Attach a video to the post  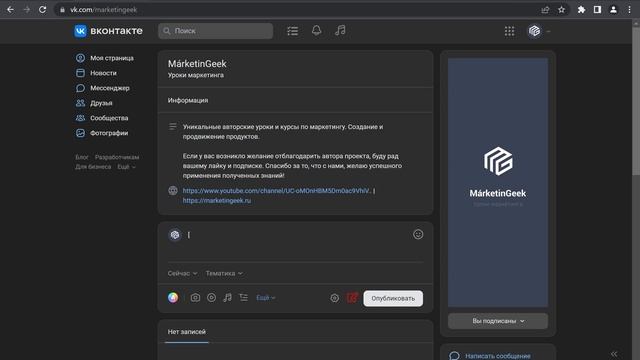click(211, 298)
